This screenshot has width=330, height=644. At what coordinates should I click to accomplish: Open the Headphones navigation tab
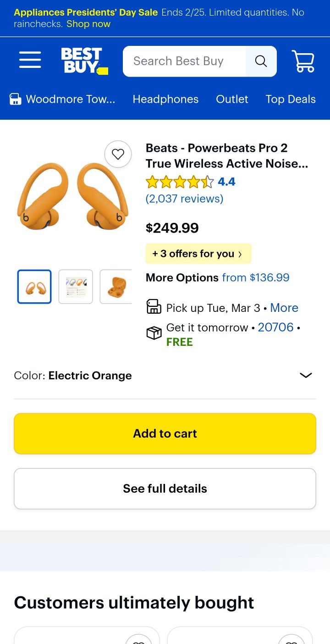[165, 99]
